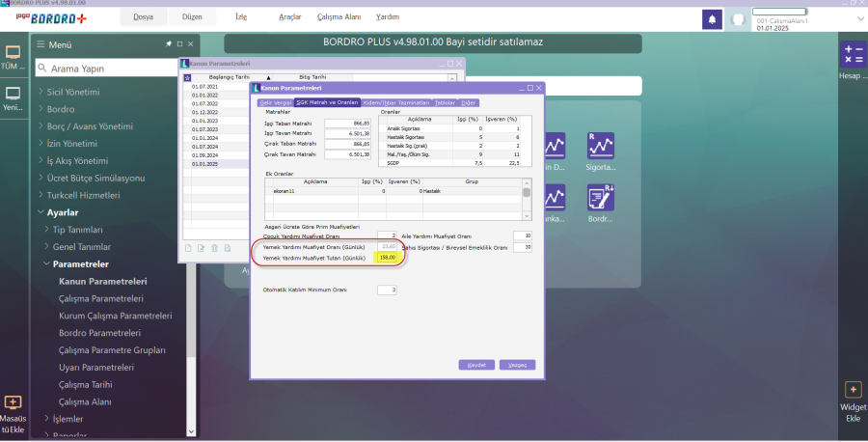Image resolution: width=868 pixels, height=442 pixels.
Task: Open the Hesap calculator widget
Action: tap(854, 54)
